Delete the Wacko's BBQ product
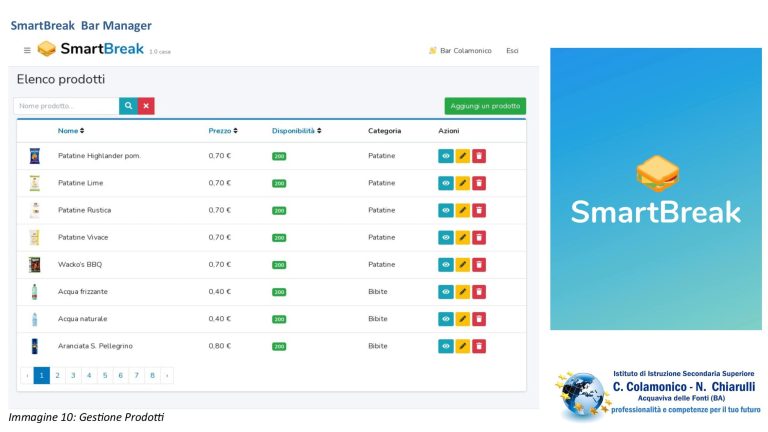The image size is (768, 432). click(479, 264)
